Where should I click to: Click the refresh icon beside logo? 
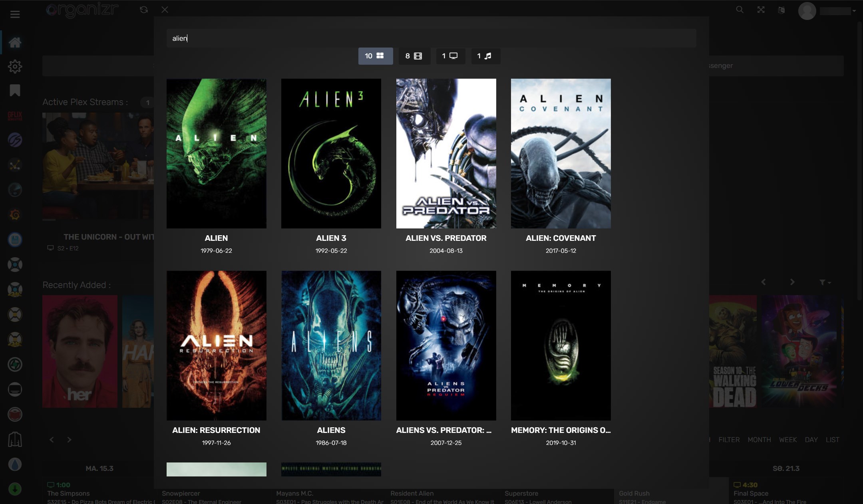click(x=144, y=10)
